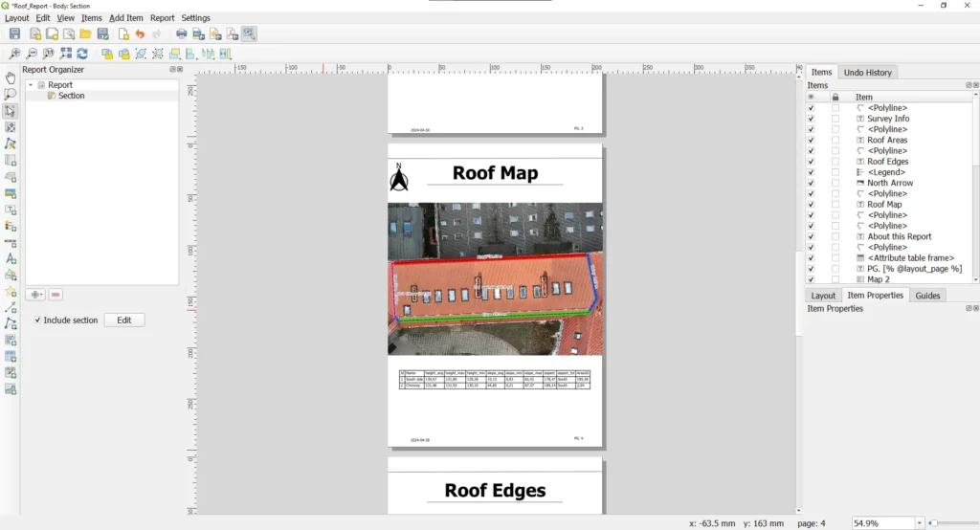Click the roof map aerial image
The width and height of the screenshot is (980, 530).
[x=495, y=278]
